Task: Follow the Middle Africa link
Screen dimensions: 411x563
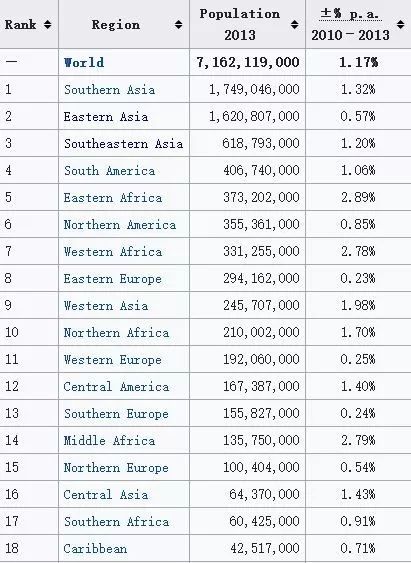Action: 109,440
